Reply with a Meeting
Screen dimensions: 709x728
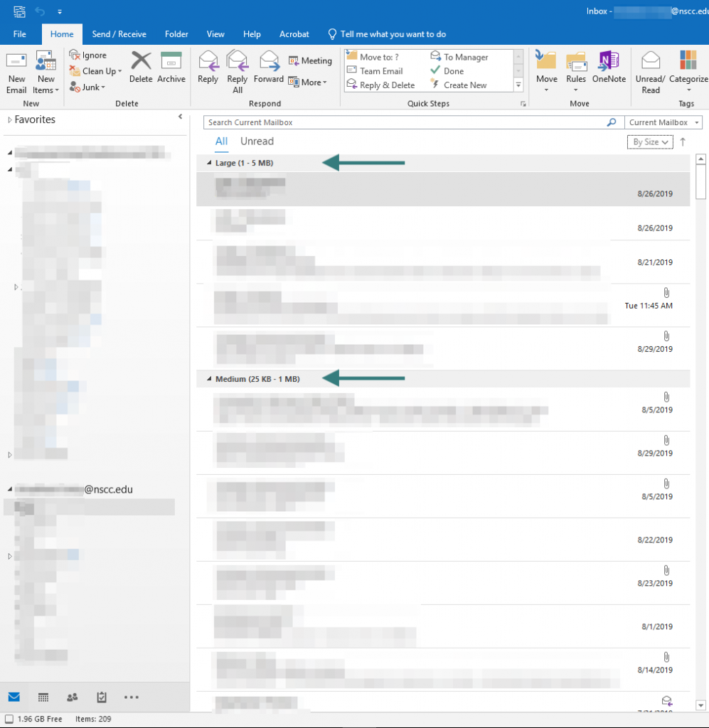(x=309, y=61)
